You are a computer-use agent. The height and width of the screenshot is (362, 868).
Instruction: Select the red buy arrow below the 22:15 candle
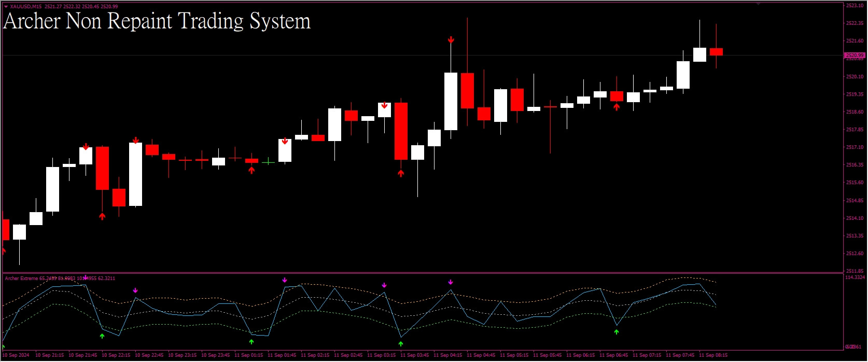[x=102, y=216]
